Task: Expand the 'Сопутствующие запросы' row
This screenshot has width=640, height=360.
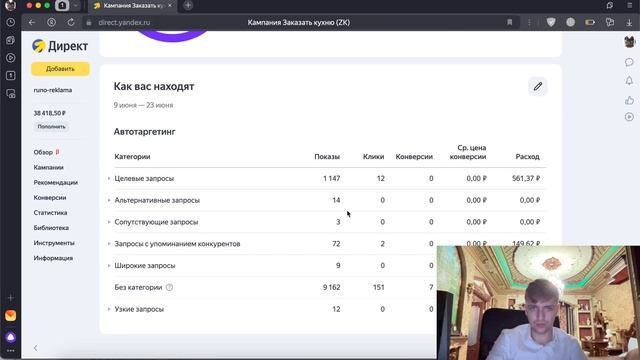Action: [x=109, y=222]
